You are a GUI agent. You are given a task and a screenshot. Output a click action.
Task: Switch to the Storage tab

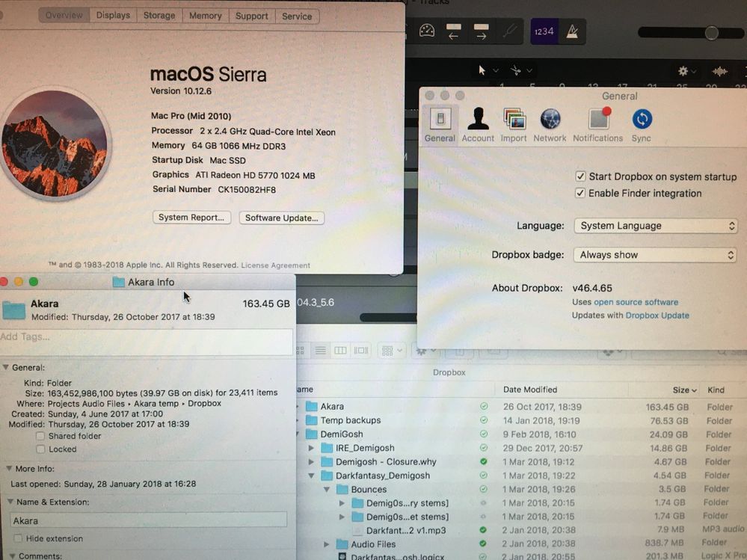pos(159,16)
